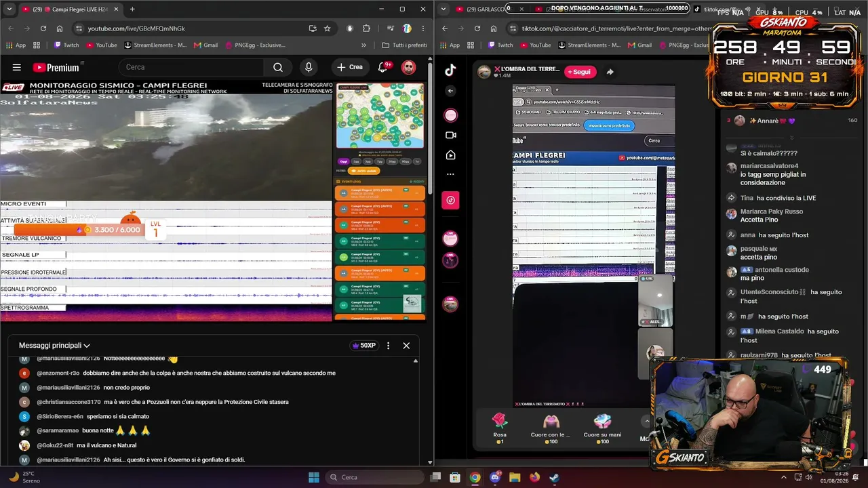Open Chrome from the Windows taskbar

point(475,477)
